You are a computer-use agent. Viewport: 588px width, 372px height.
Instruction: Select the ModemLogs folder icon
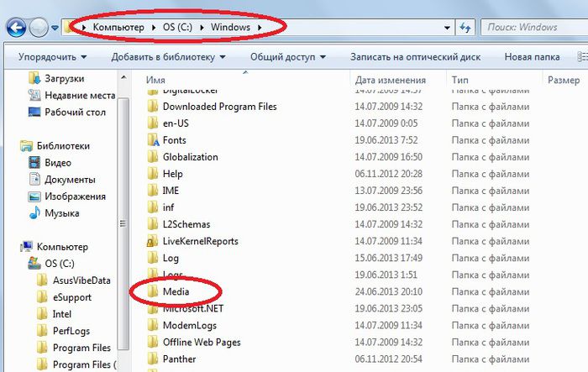tap(153, 325)
